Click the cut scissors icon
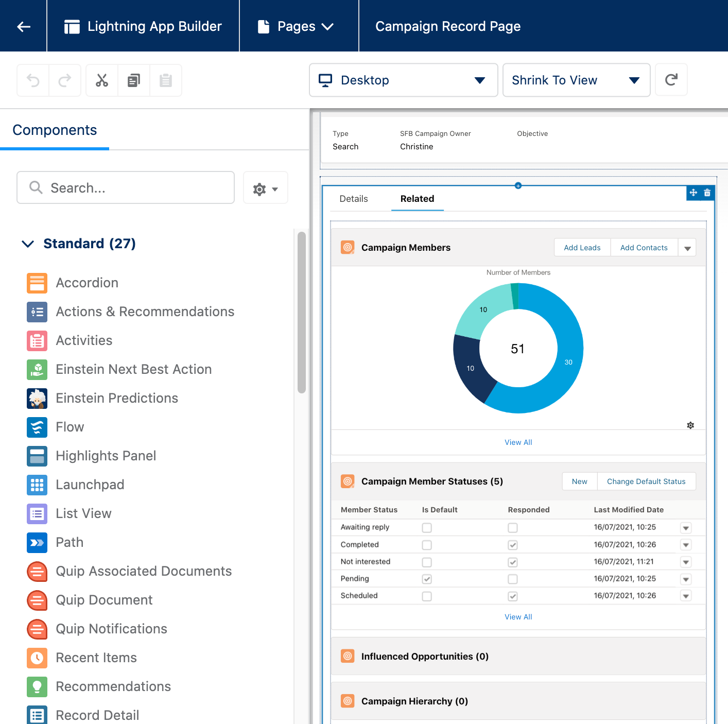The width and height of the screenshot is (728, 724). (102, 80)
